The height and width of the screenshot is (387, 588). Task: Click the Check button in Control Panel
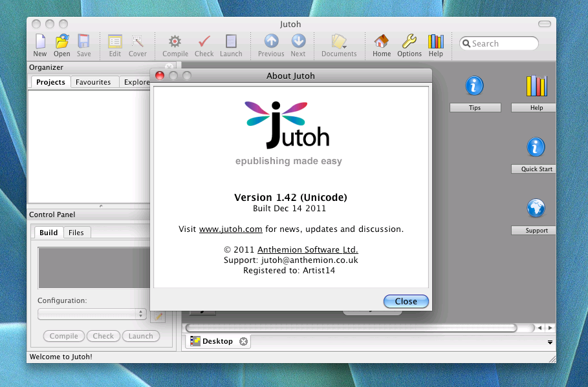pos(103,336)
